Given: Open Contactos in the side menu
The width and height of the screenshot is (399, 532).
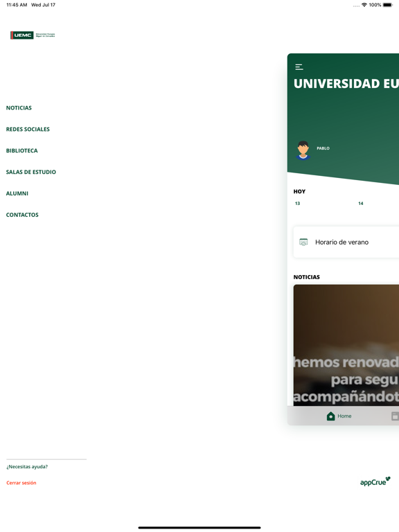Looking at the screenshot, I should [x=22, y=215].
